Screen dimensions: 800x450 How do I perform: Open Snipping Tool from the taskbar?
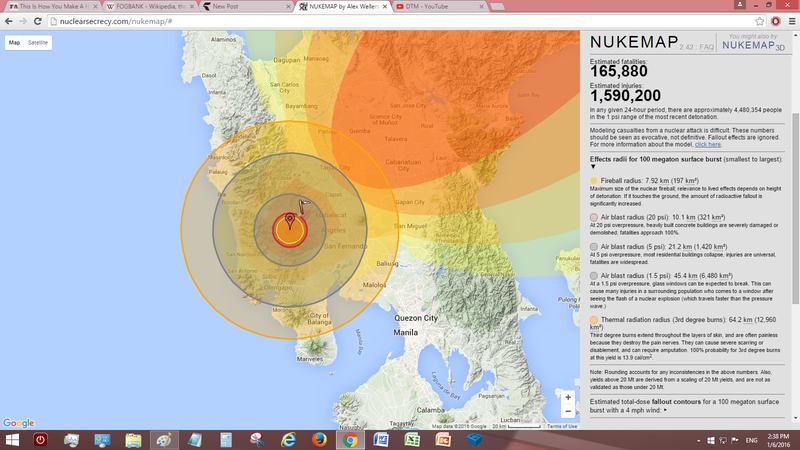point(257,440)
